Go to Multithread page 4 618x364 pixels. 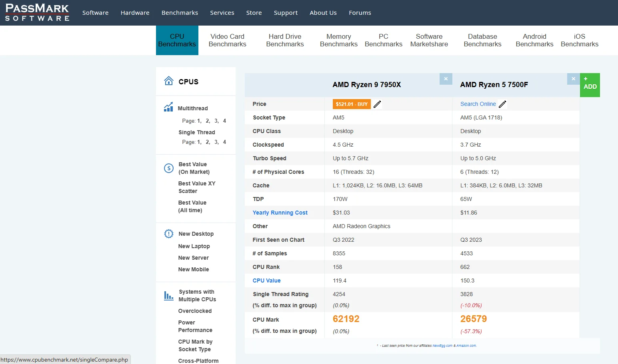tap(224, 121)
